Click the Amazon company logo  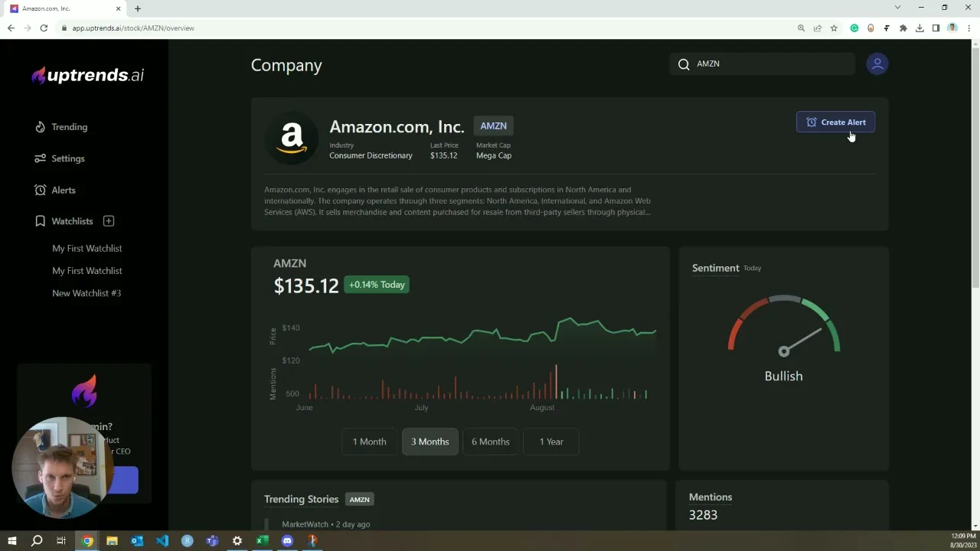(292, 138)
